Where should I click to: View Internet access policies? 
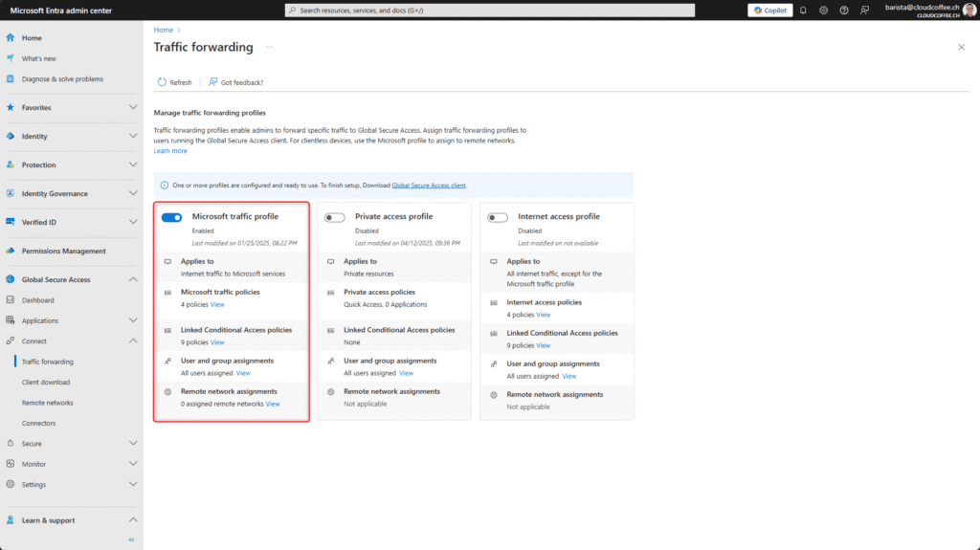click(544, 315)
